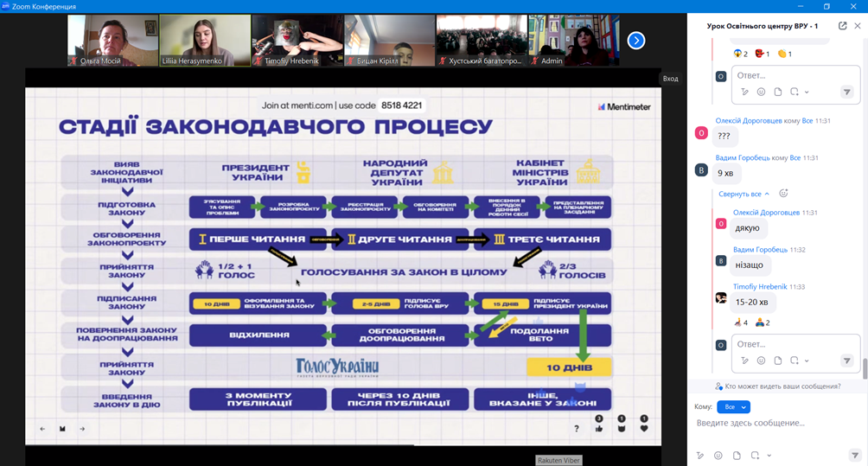Click the emoji icon in the bottom message composer
Screen dimensions: 868x466
pos(718,456)
